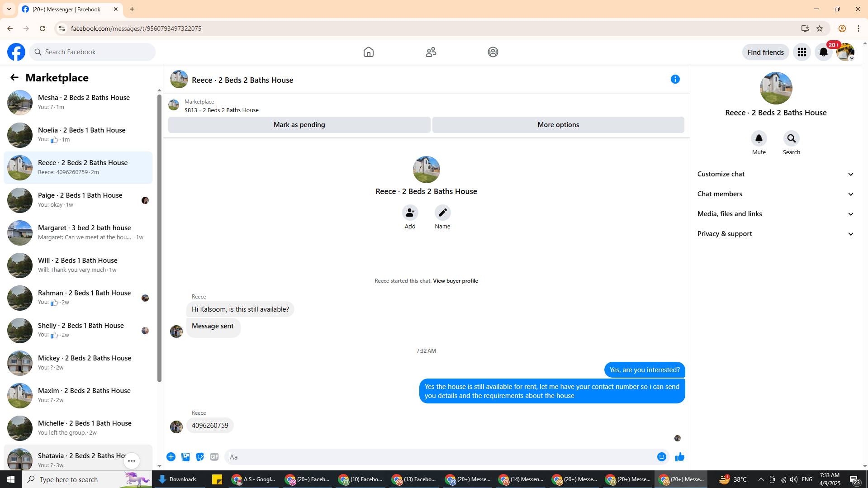Open Sticky Notes from the taskbar

(x=217, y=479)
